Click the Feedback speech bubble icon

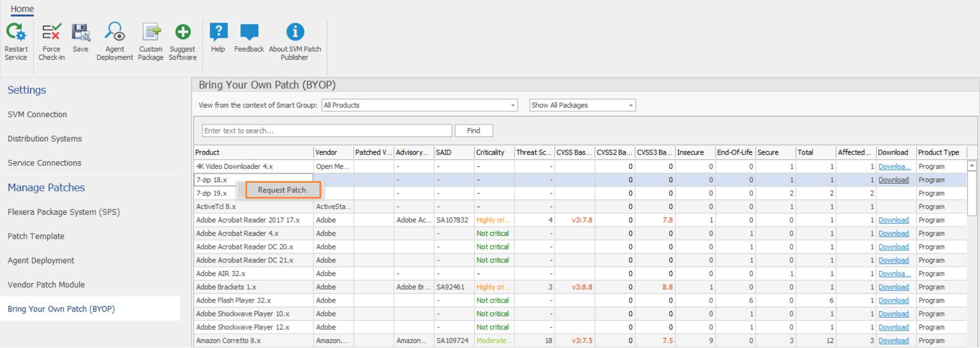pos(249,32)
